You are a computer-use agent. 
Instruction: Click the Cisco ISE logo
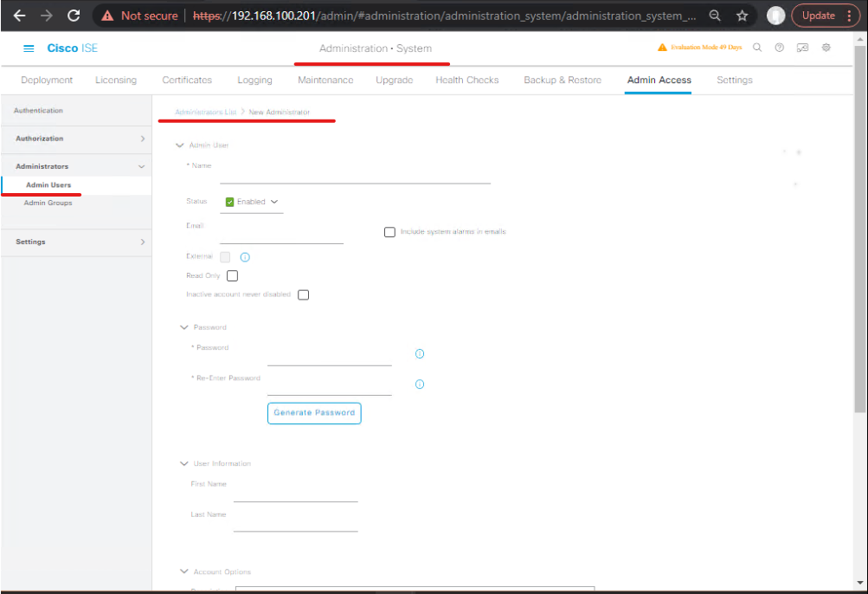coord(72,48)
